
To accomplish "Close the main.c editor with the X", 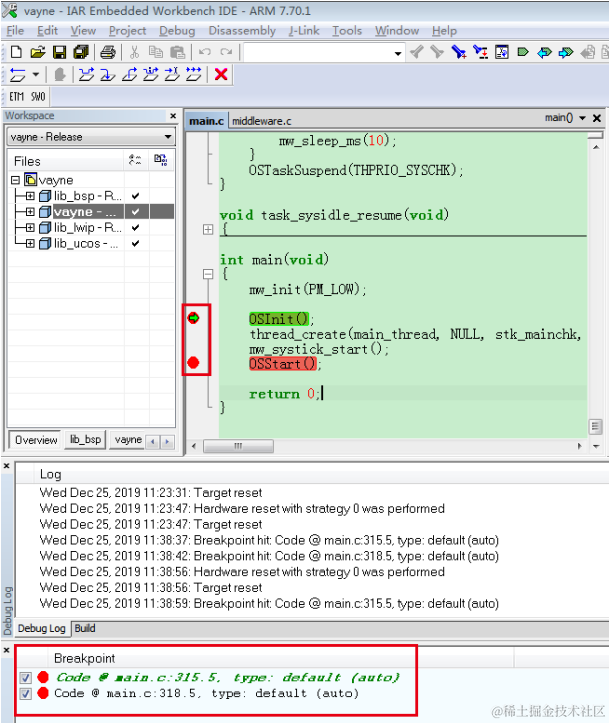I will point(597,118).
